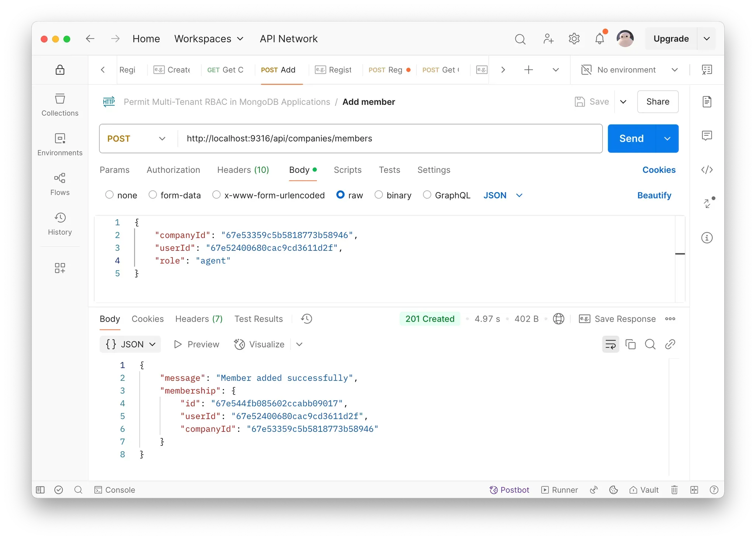
Task: Open the Postbot assistant in status bar
Action: coord(509,490)
